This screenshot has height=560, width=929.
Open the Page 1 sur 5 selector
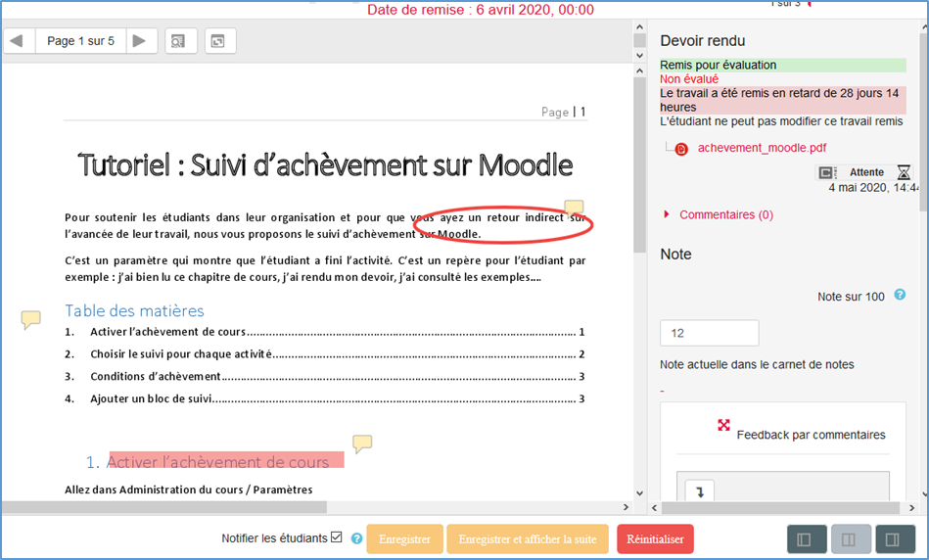[80, 41]
